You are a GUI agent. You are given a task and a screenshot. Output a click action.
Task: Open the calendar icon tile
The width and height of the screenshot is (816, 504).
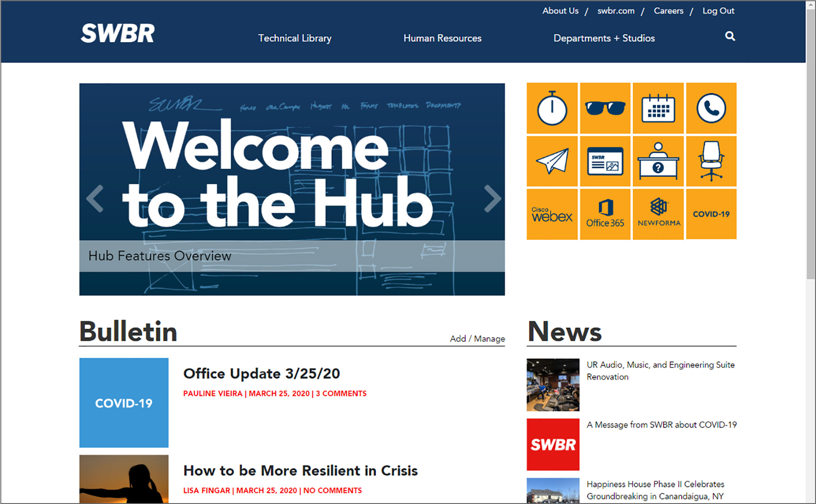(x=658, y=108)
